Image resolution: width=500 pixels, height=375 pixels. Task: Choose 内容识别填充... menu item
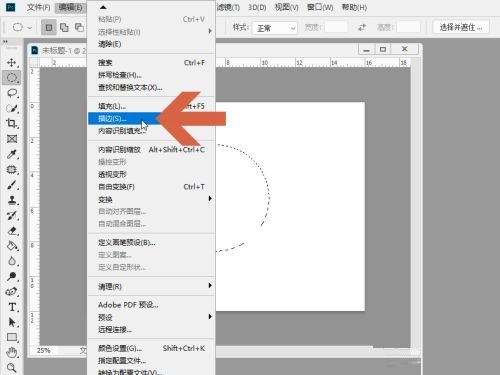pyautogui.click(x=151, y=131)
